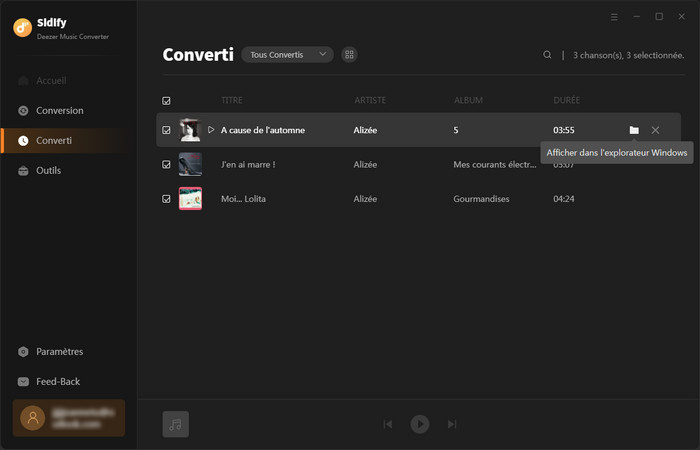Viewport: 700px width, 450px height.
Task: Uncheck the 'Moi... Lolita' checkbox
Action: (x=166, y=199)
